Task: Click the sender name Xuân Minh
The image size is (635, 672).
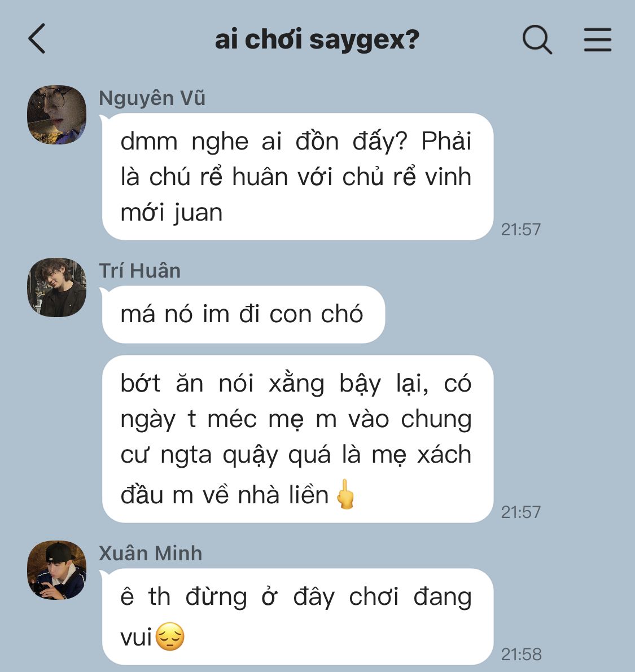Action: point(150,554)
